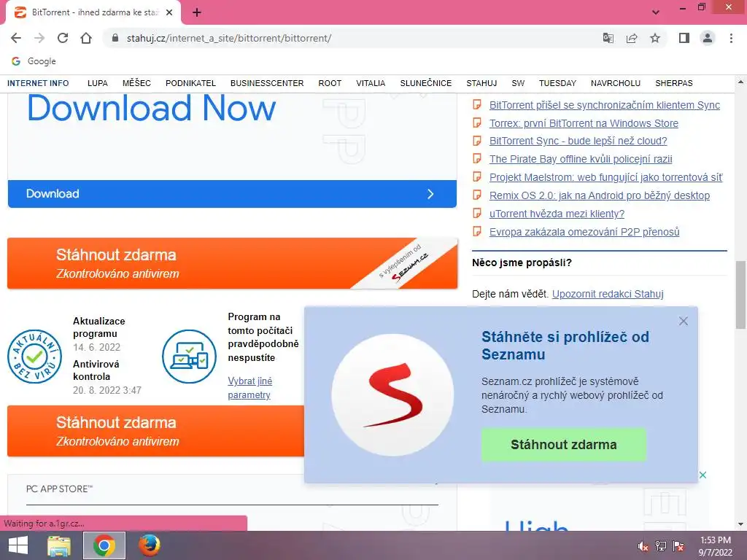Click the Aktuální bez virů badge
The width and height of the screenshot is (747, 560).
(35, 356)
